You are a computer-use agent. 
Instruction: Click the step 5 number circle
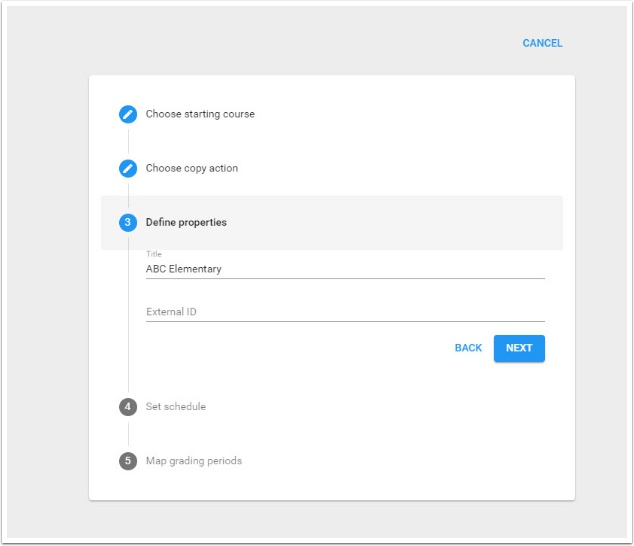coord(128,461)
